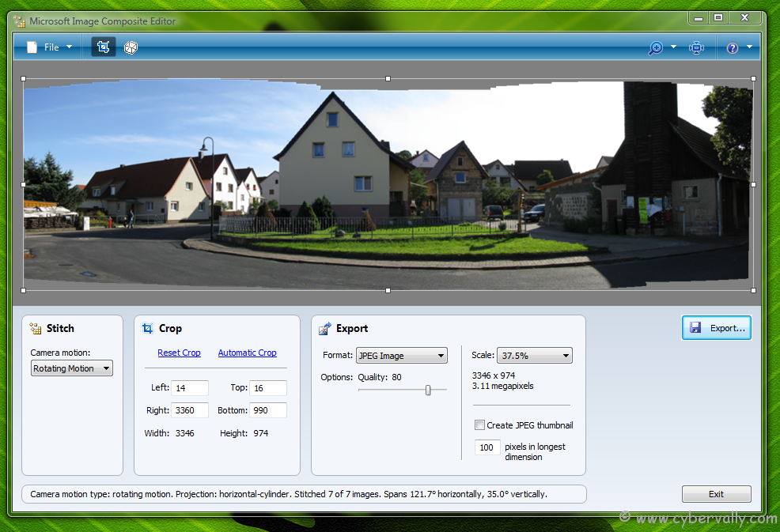
Task: Click the crop Right value field
Action: click(190, 410)
